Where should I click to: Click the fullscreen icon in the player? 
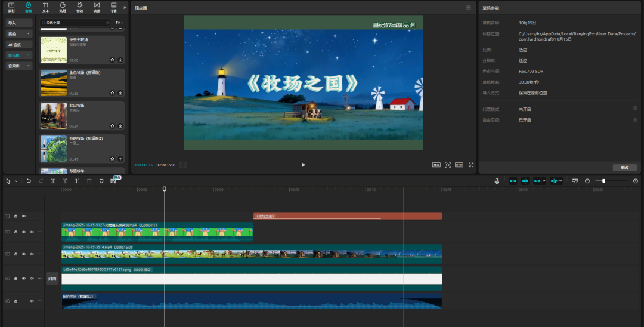pos(471,165)
